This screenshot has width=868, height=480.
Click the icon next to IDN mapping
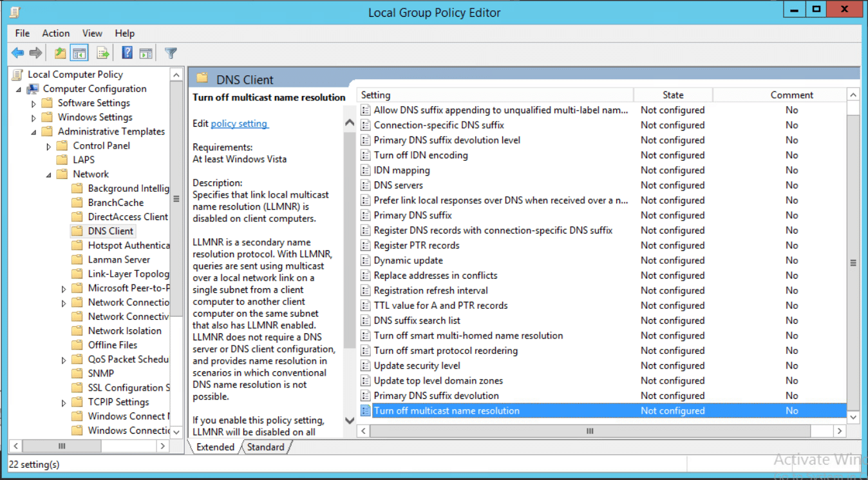(x=366, y=171)
